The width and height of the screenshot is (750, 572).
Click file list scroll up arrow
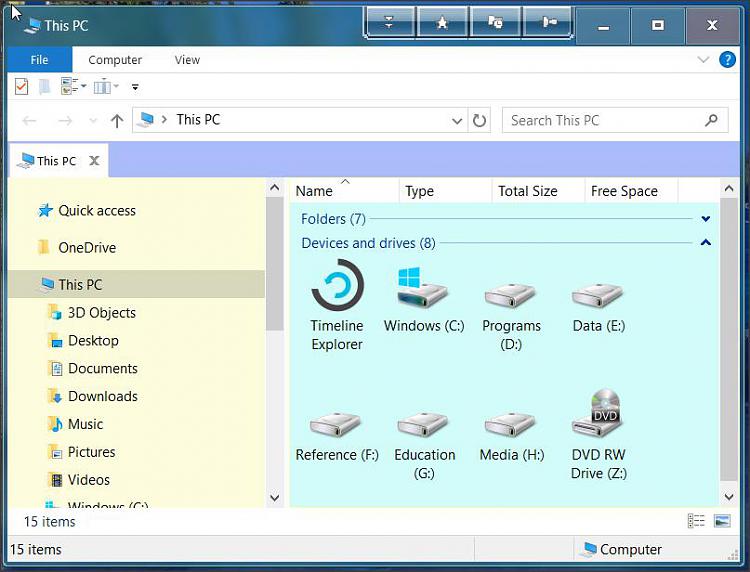click(x=729, y=188)
